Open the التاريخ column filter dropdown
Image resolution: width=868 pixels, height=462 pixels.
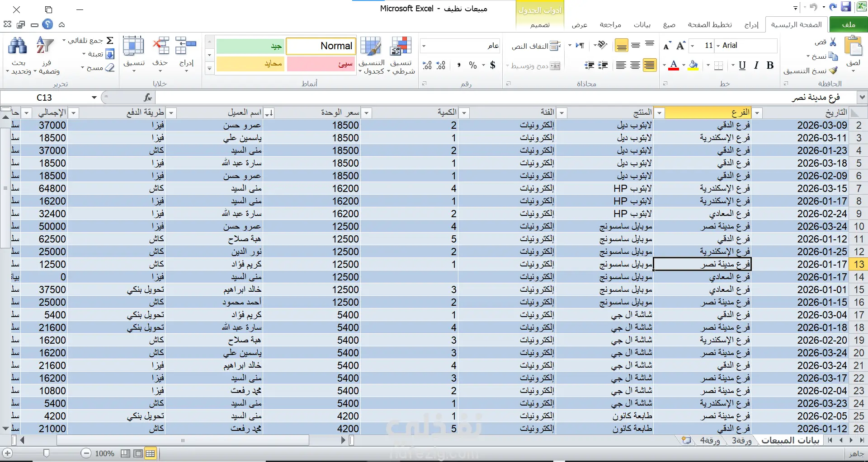(757, 113)
